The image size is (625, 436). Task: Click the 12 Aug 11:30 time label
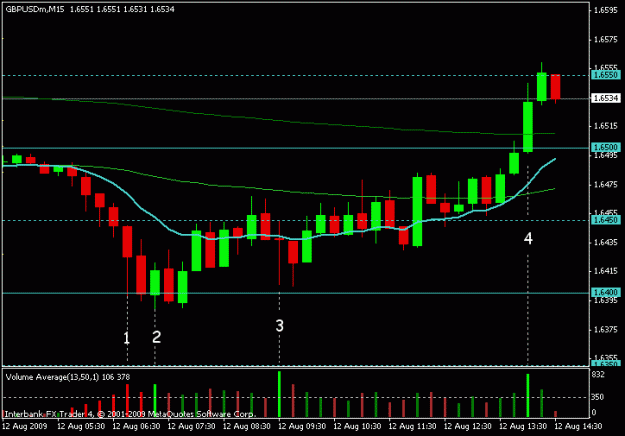[413, 426]
